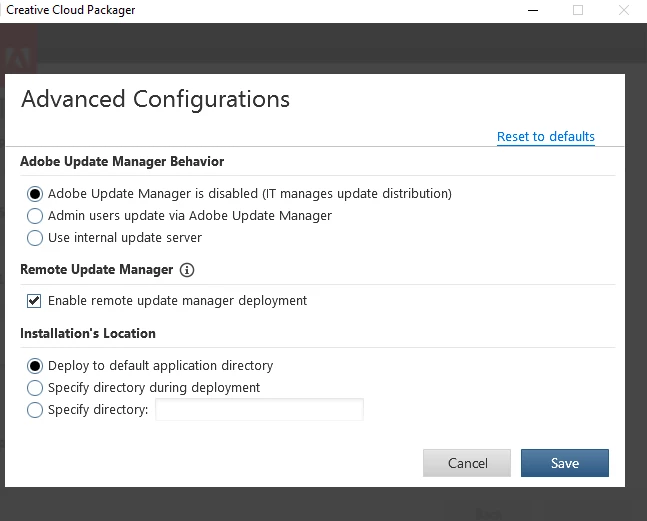The width and height of the screenshot is (647, 521).
Task: Click the 'Reset to defaults' link
Action: (545, 137)
